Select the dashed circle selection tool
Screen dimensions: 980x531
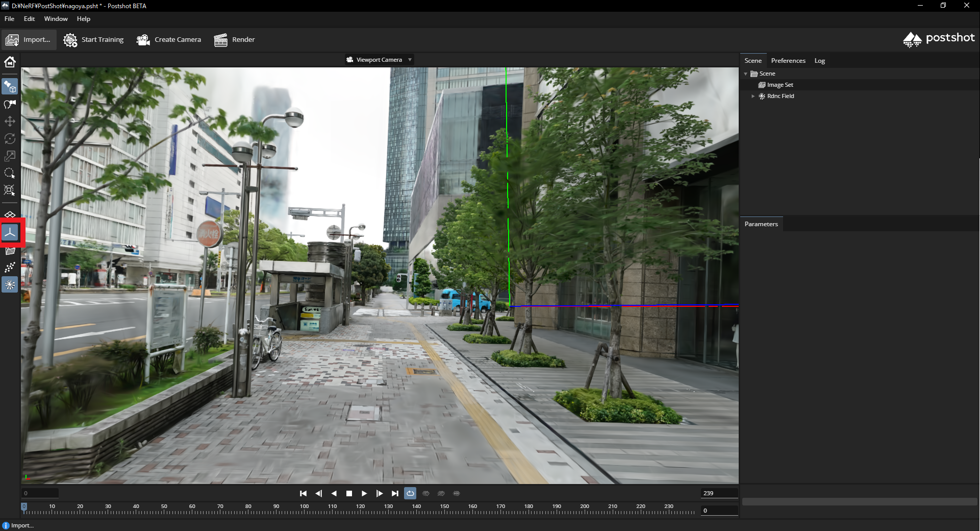click(10, 174)
